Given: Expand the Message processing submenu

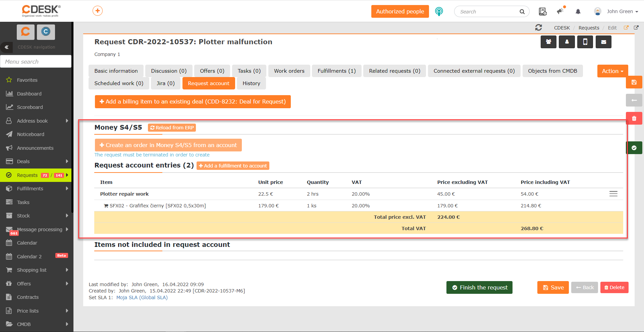Looking at the screenshot, I should click(x=67, y=229).
